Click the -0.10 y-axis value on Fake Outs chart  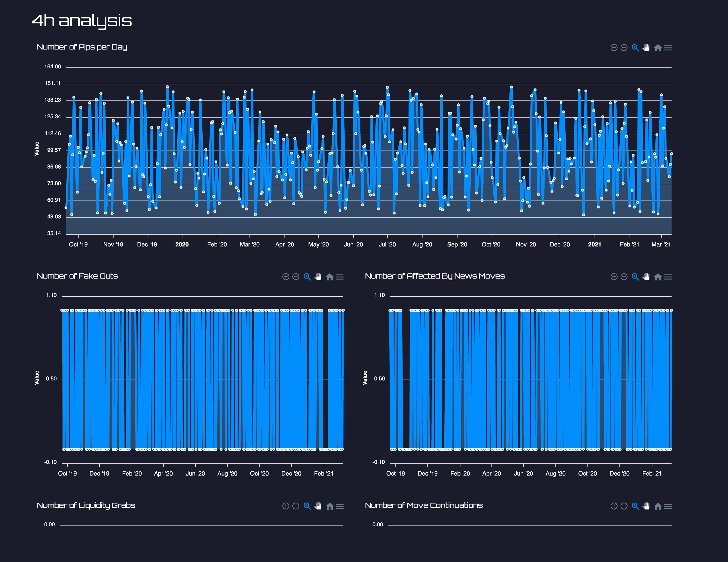tap(51, 462)
